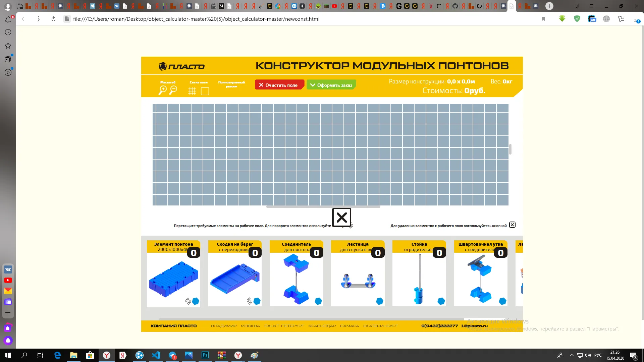Click the phone number 9(9422)222277

tap(439, 326)
